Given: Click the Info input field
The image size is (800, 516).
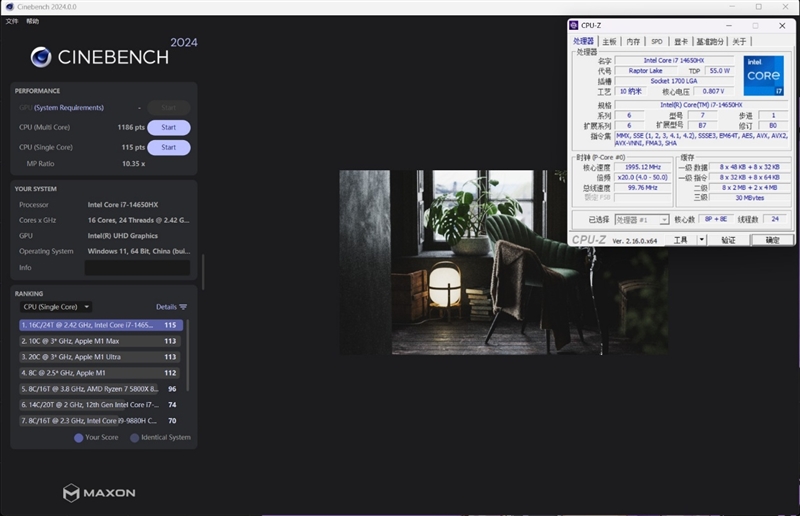Looking at the screenshot, I should point(137,268).
